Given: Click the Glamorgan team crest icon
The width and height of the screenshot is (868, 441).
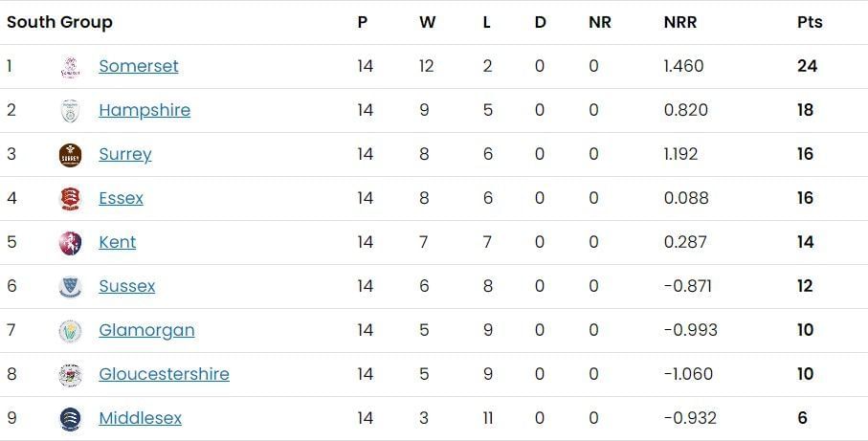Looking at the screenshot, I should (x=70, y=331).
